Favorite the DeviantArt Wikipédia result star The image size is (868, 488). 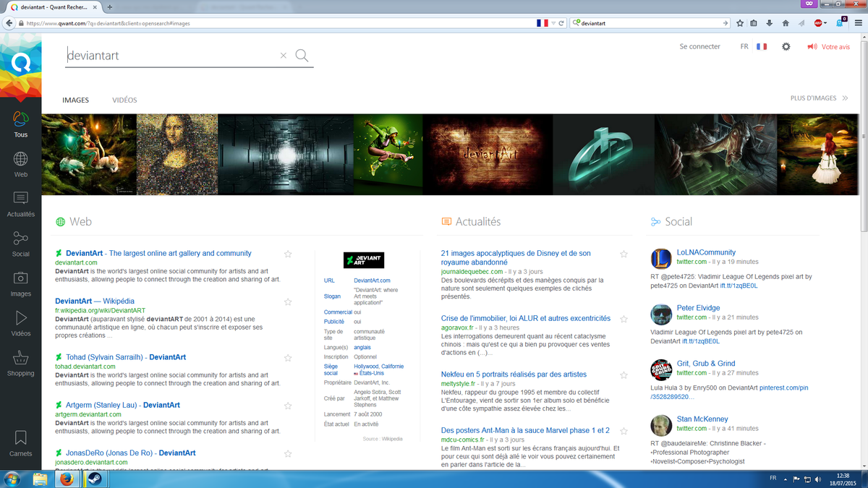288,301
